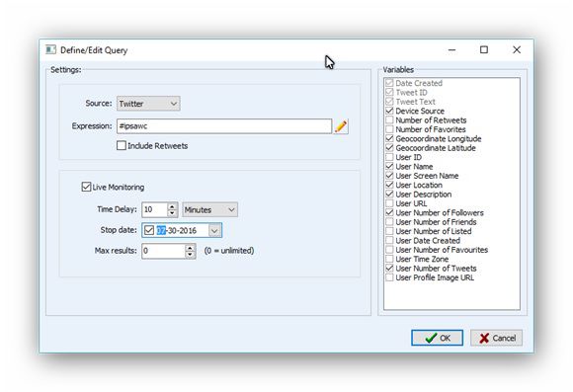
Task: Check the User ID variable
Action: point(389,157)
